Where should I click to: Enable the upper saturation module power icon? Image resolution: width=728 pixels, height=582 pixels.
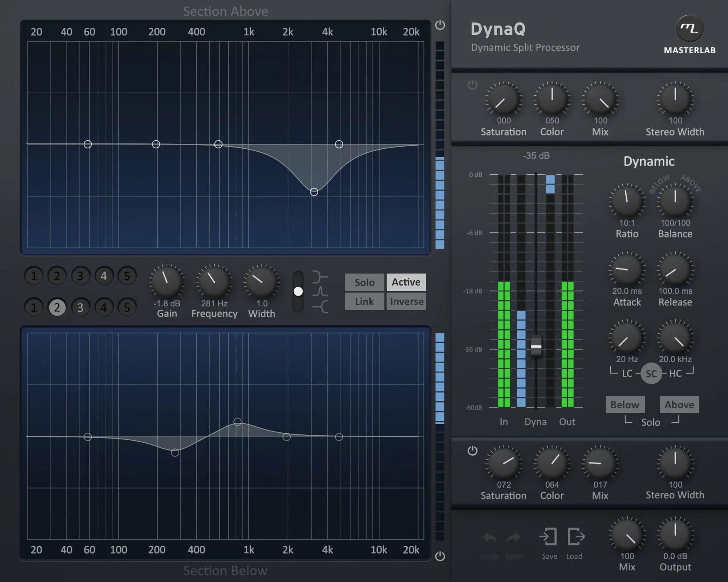[x=472, y=85]
